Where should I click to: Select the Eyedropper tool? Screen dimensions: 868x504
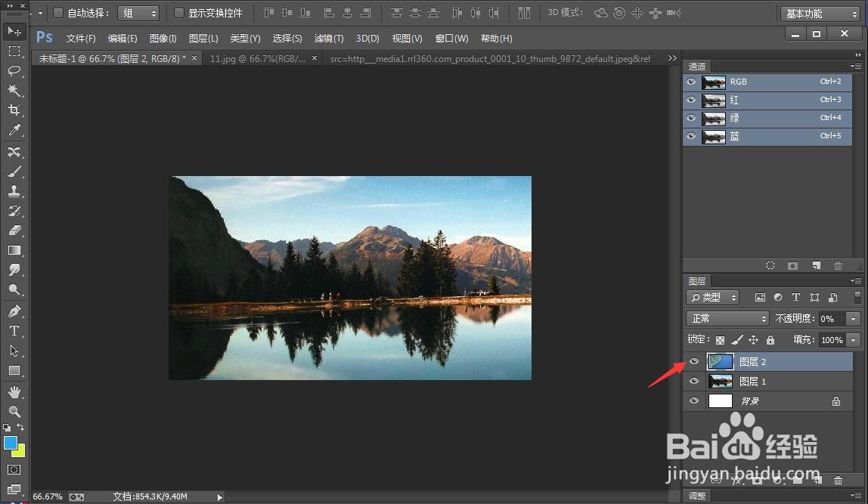[14, 130]
